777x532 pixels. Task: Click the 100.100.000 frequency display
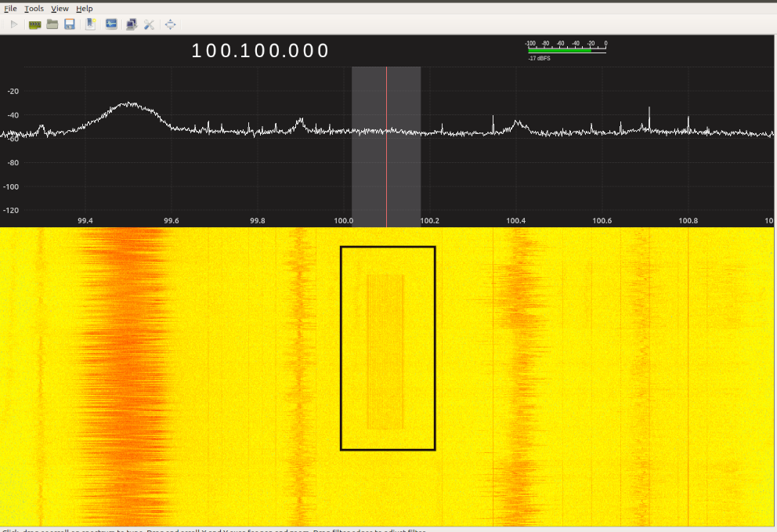point(260,51)
